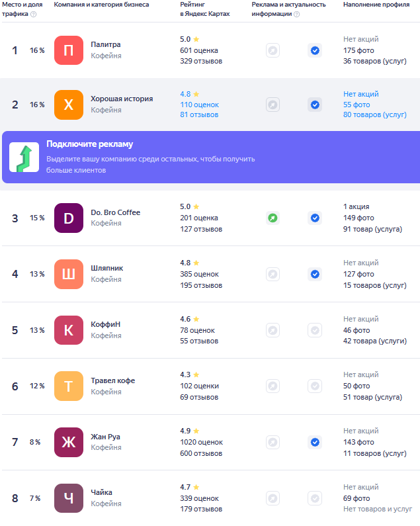Click Травел кофе advertising status icon
420x526 pixels.
(273, 386)
